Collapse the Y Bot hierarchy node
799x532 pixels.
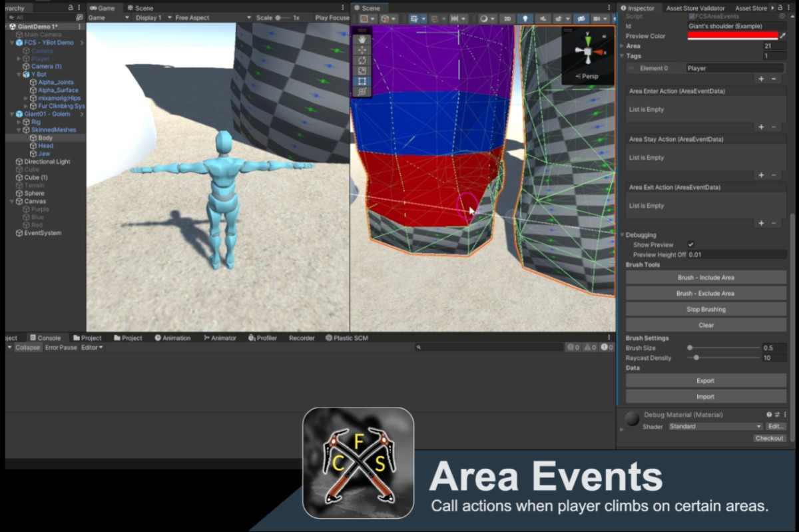(19, 75)
